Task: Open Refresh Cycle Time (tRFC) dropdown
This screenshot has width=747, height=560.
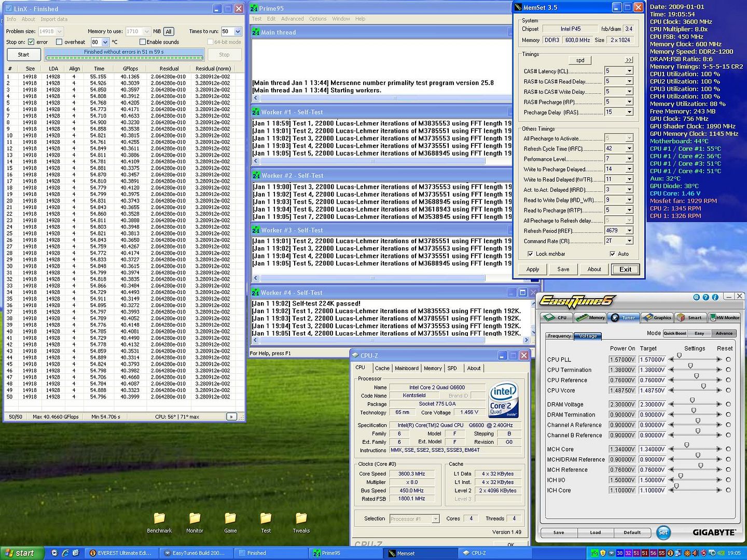Action: (x=629, y=148)
